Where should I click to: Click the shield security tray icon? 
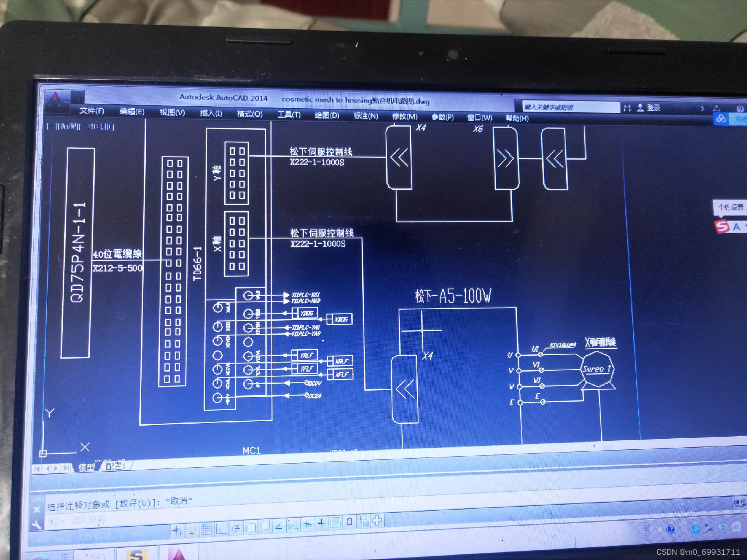[x=723, y=528]
